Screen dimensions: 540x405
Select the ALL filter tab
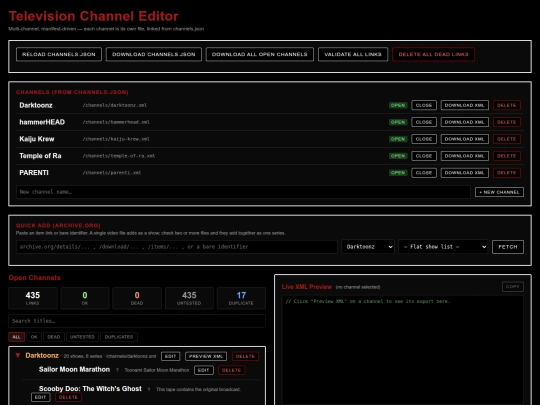point(17,337)
